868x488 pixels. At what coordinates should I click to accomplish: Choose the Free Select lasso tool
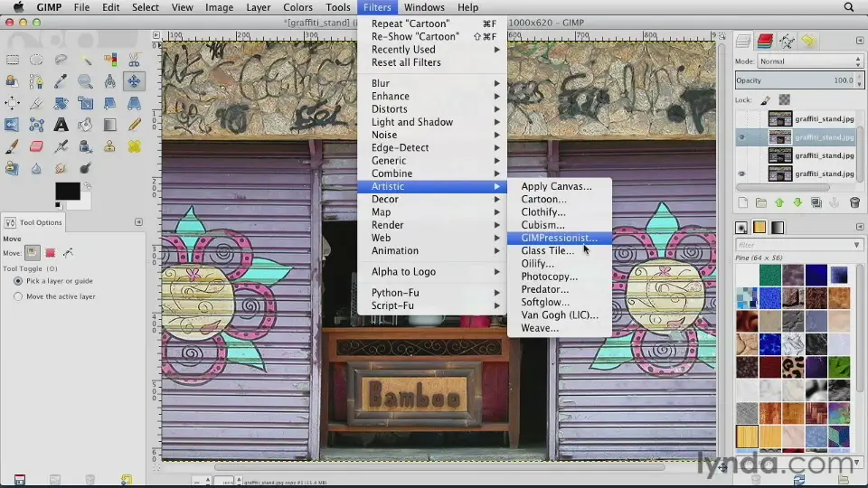[61, 60]
